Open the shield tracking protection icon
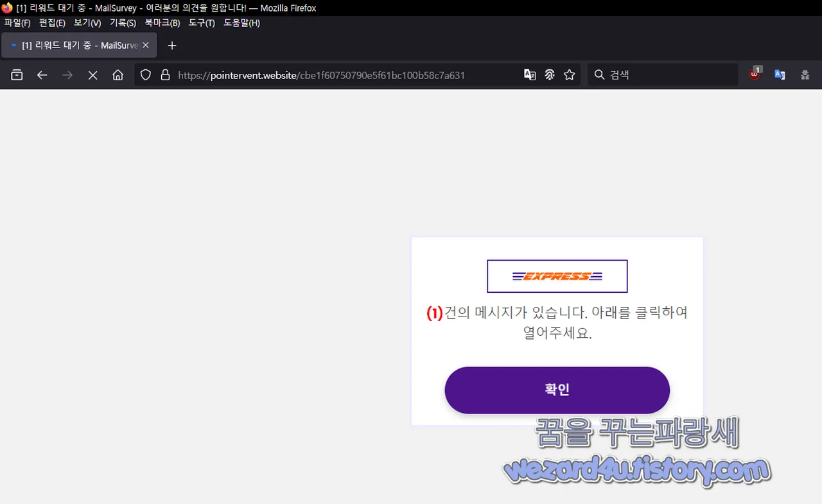 click(x=146, y=75)
